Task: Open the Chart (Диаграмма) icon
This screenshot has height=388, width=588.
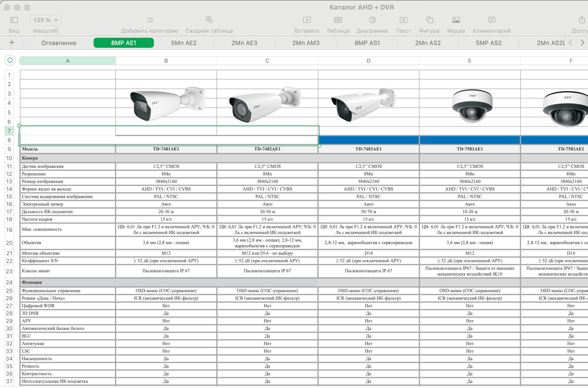Action: 372,20
